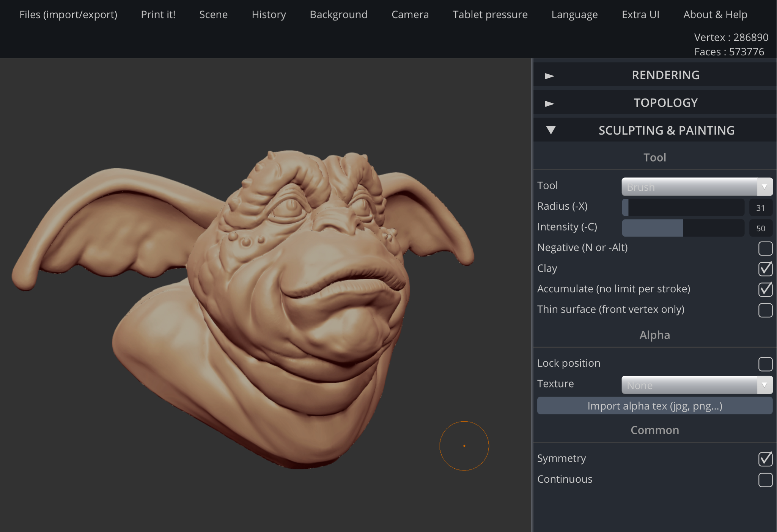
Task: Click the Import alpha tex button
Action: pos(654,405)
